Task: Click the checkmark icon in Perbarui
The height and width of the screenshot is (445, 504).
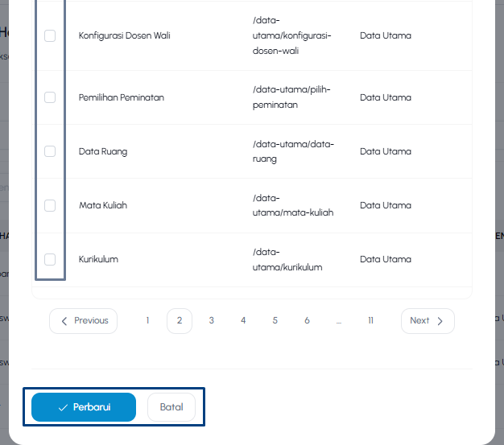Action: pos(63,408)
